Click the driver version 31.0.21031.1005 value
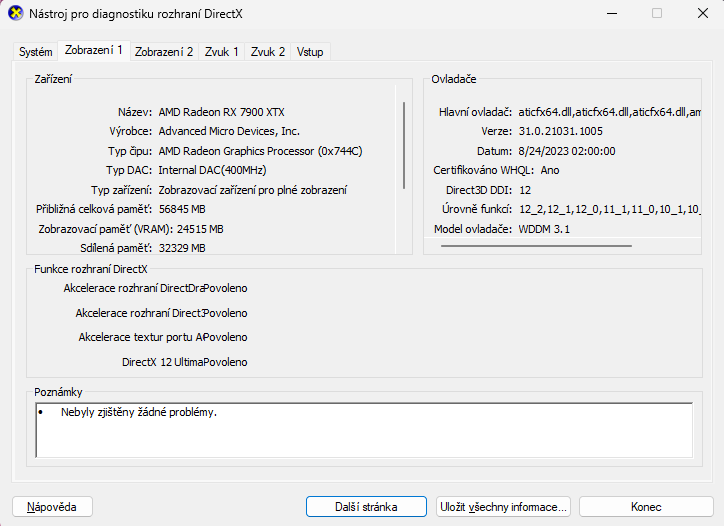Viewport: 724px width, 526px height. coord(561,132)
